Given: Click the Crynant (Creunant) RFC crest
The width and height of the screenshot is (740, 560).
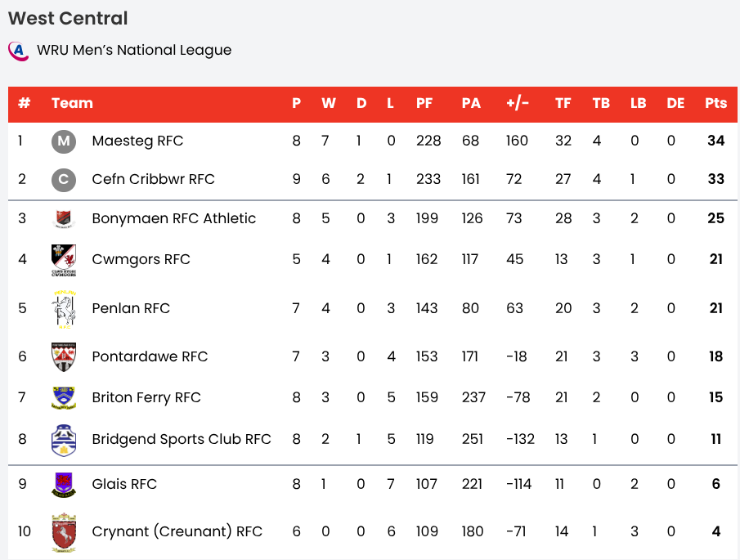Looking at the screenshot, I should click(x=64, y=531).
